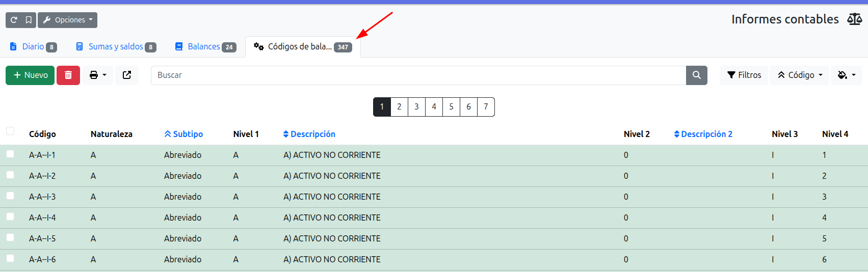Click the bookmark icon button

(x=29, y=20)
